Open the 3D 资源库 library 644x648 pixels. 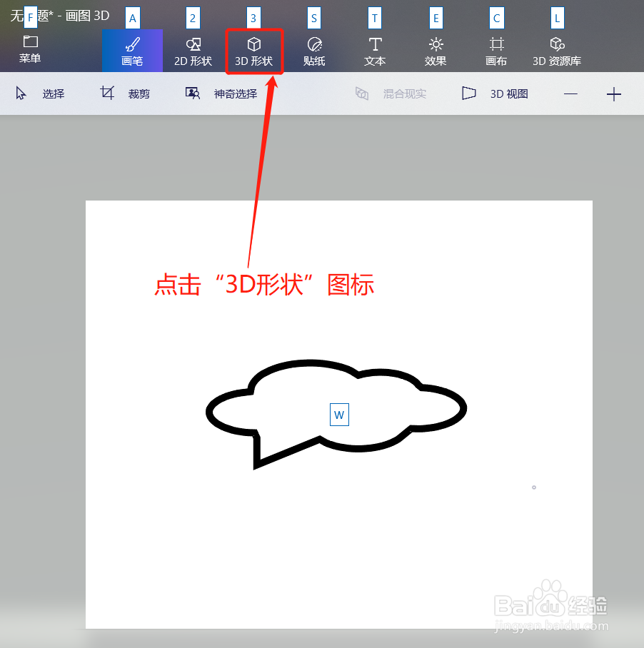coord(556,50)
